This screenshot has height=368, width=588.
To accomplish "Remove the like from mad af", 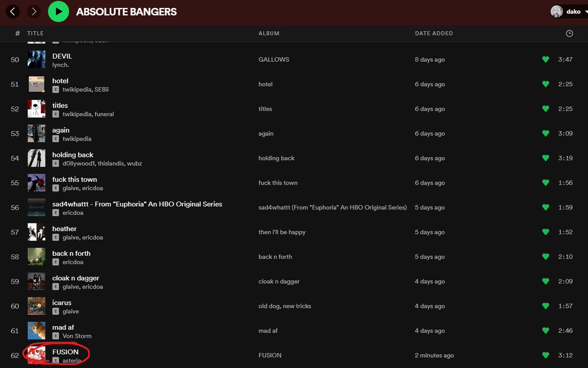I will coord(545,331).
